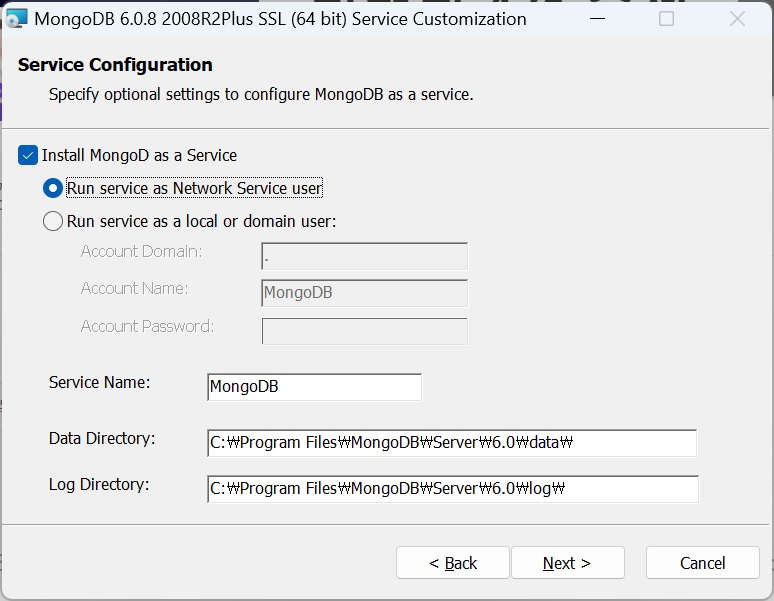
Task: Cancel the MongoDB installation
Action: tap(702, 563)
